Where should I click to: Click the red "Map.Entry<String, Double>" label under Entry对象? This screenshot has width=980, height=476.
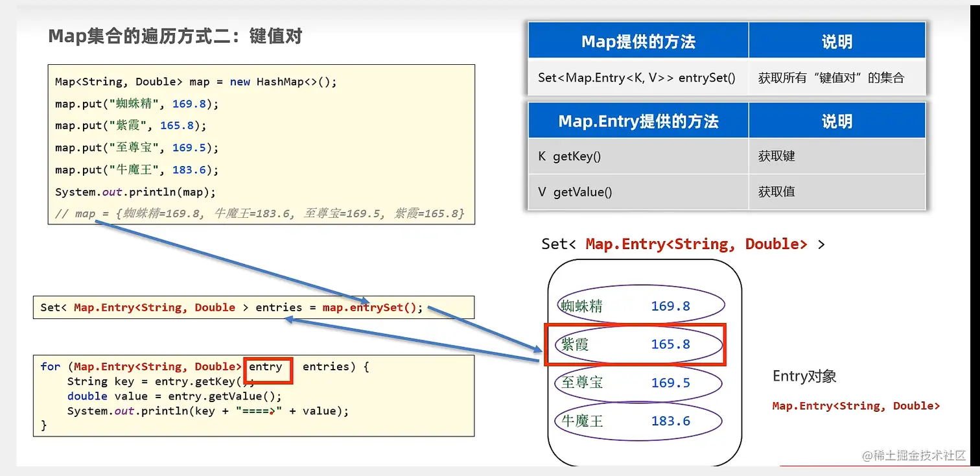tap(856, 406)
